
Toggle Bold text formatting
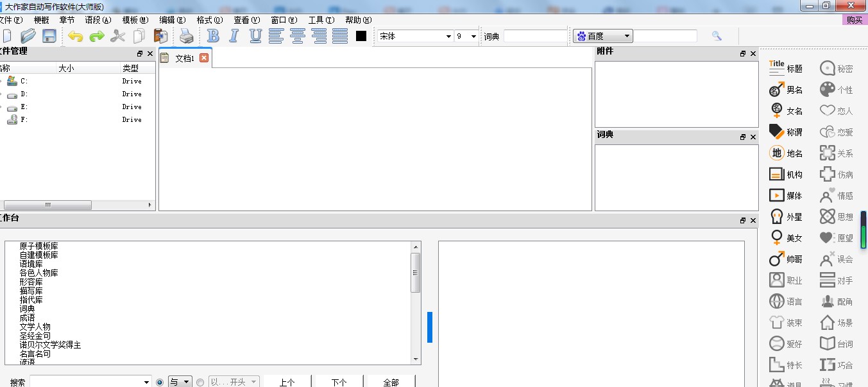click(214, 36)
